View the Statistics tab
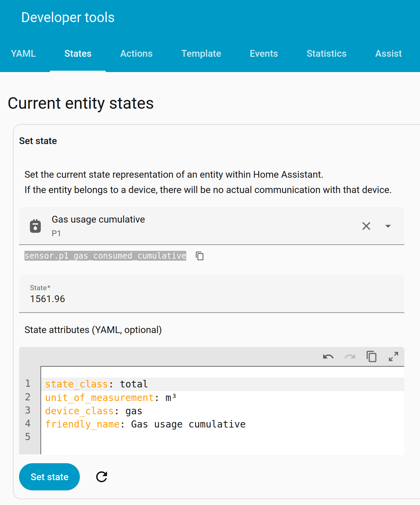 pos(326,54)
